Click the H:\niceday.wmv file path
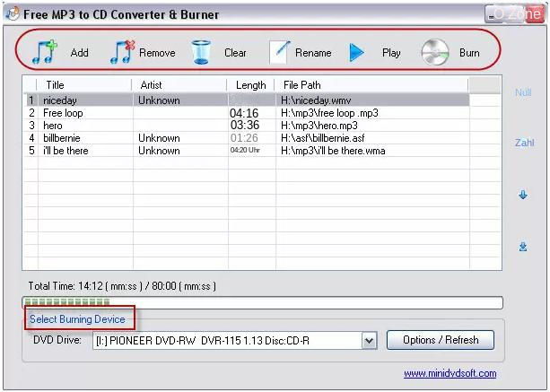This screenshot has height=392, width=550. 316,100
